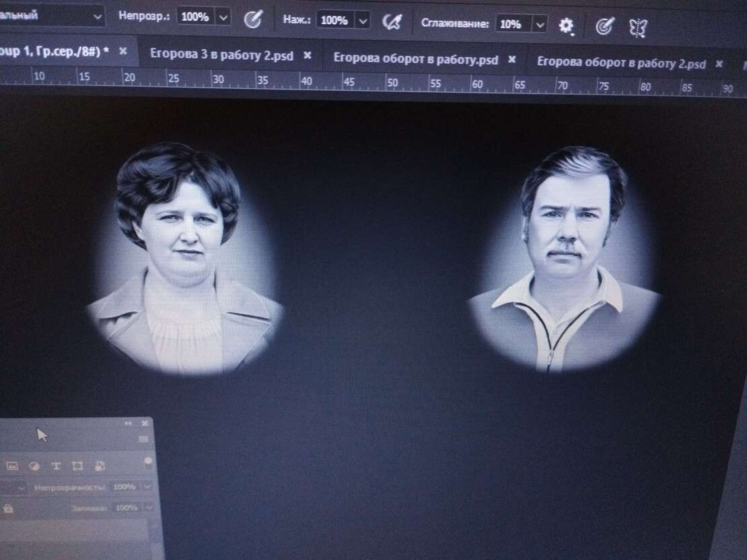Expand the Непрозр. opacity dropdown in options bar
This screenshot has width=747, height=560.
(x=224, y=17)
